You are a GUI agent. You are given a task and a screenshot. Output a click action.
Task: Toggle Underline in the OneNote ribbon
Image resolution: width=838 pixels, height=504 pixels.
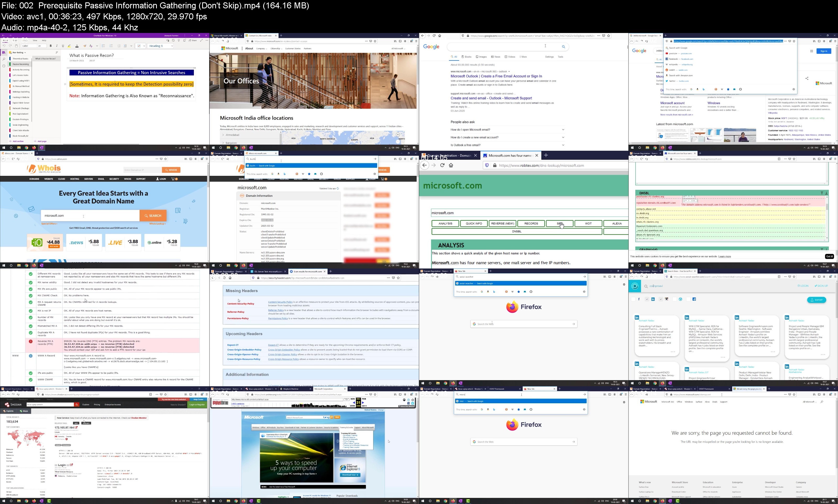pos(63,46)
